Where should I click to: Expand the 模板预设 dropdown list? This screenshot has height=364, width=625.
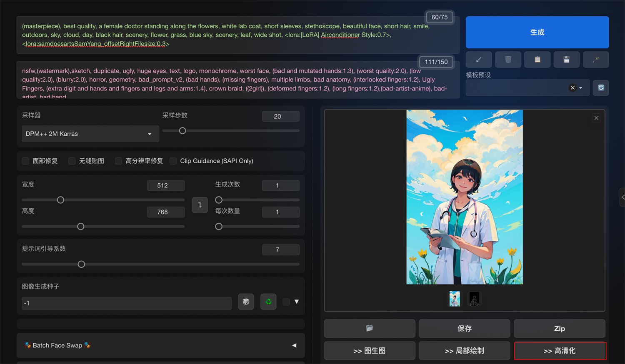[x=580, y=88]
